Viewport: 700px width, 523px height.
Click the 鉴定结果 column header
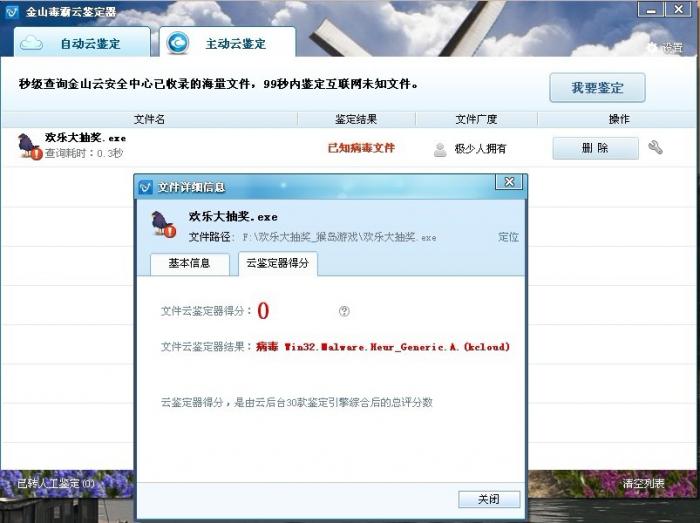click(356, 119)
